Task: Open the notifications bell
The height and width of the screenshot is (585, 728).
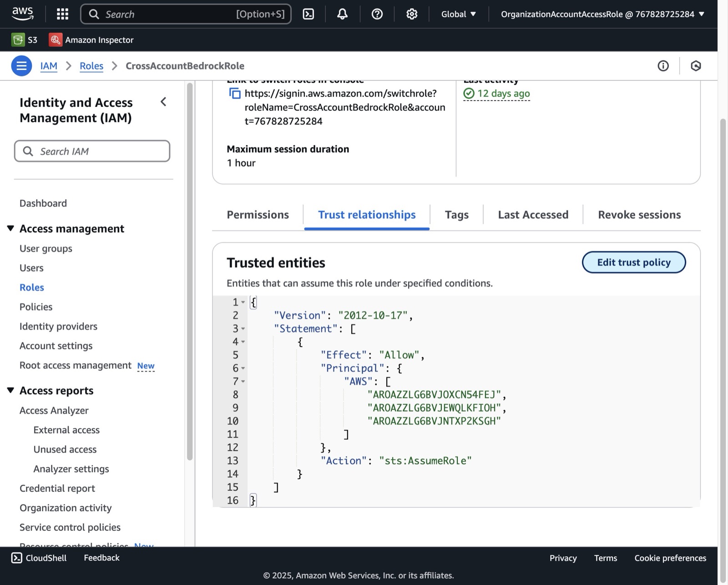Action: 342,14
